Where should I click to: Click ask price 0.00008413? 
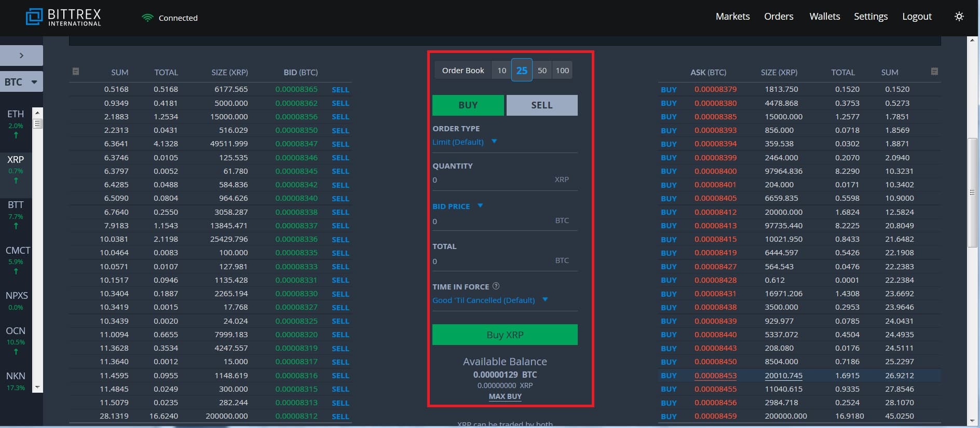coord(715,226)
